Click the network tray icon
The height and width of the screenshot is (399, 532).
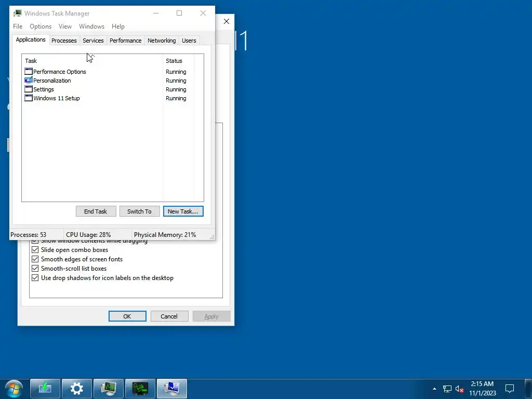[x=447, y=389]
